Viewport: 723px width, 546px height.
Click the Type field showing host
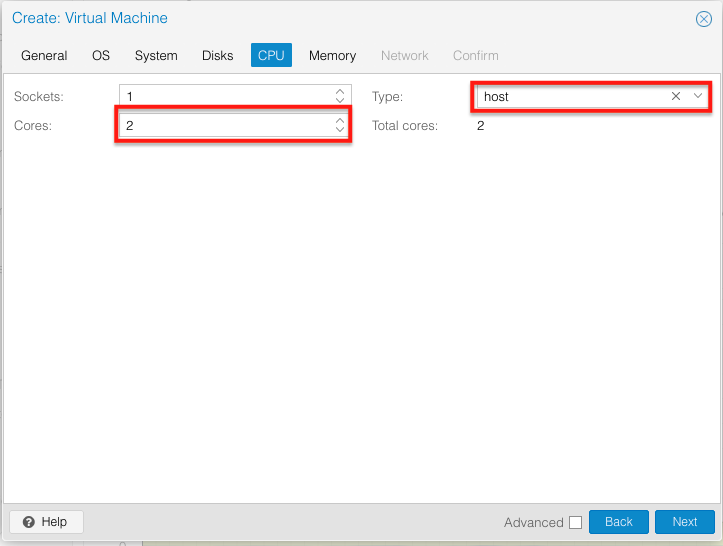coord(570,97)
